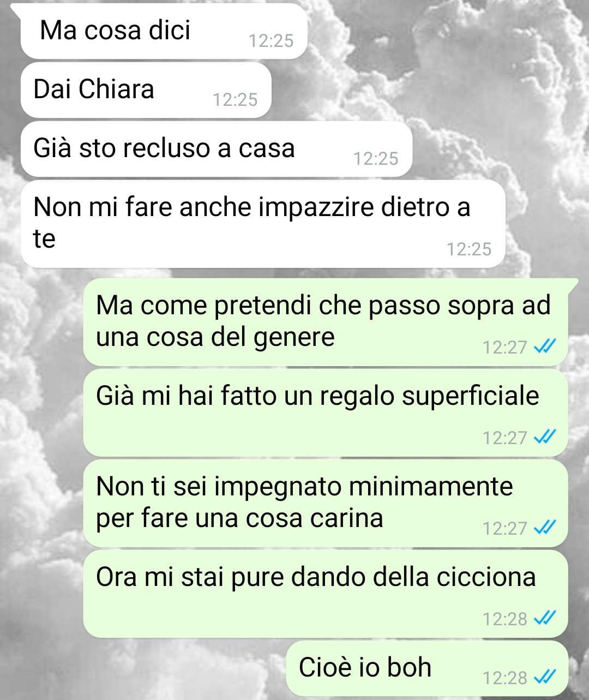Click blue ticks on 'cosa carina' message
The image size is (589, 700).
544,528
